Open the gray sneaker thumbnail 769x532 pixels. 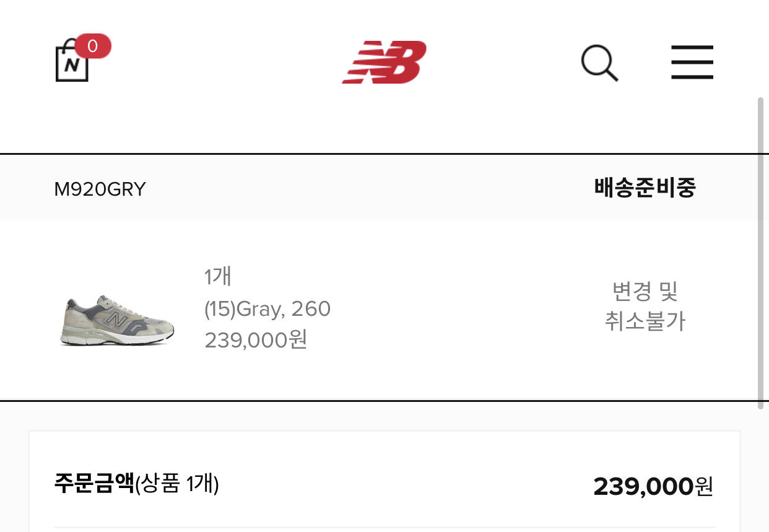(117, 320)
